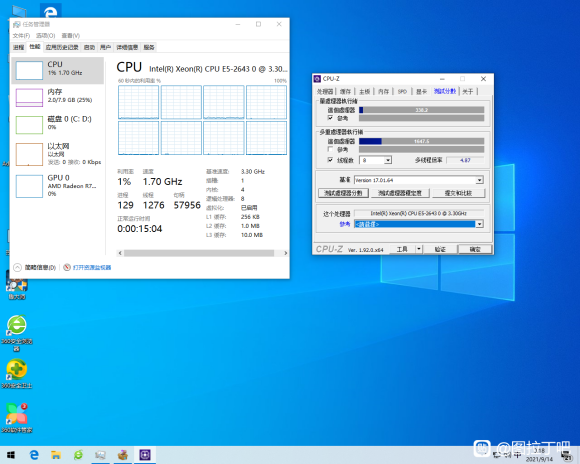Open Windows Start menu
The width and height of the screenshot is (580, 464).
(x=11, y=455)
